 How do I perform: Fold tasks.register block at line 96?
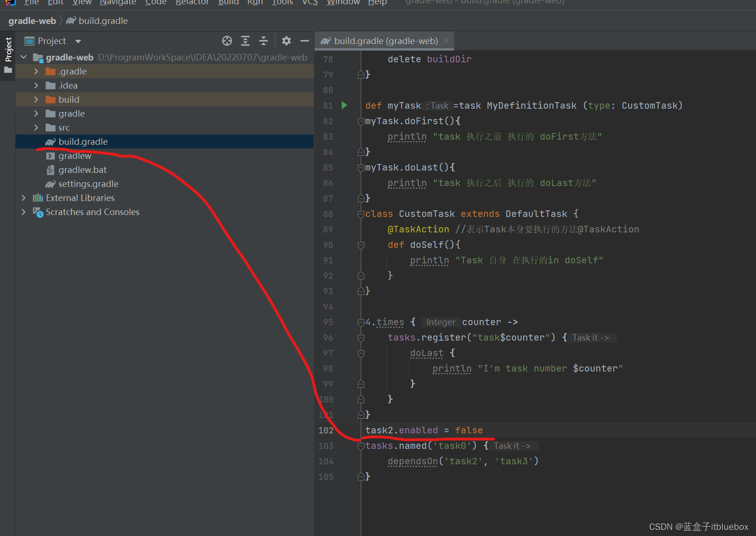(x=361, y=338)
